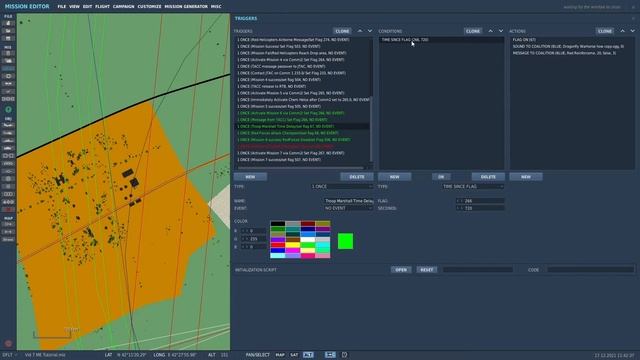Open the Mission Goals sidebar icon
The height and width of the screenshot is (360, 640).
click(8, 76)
